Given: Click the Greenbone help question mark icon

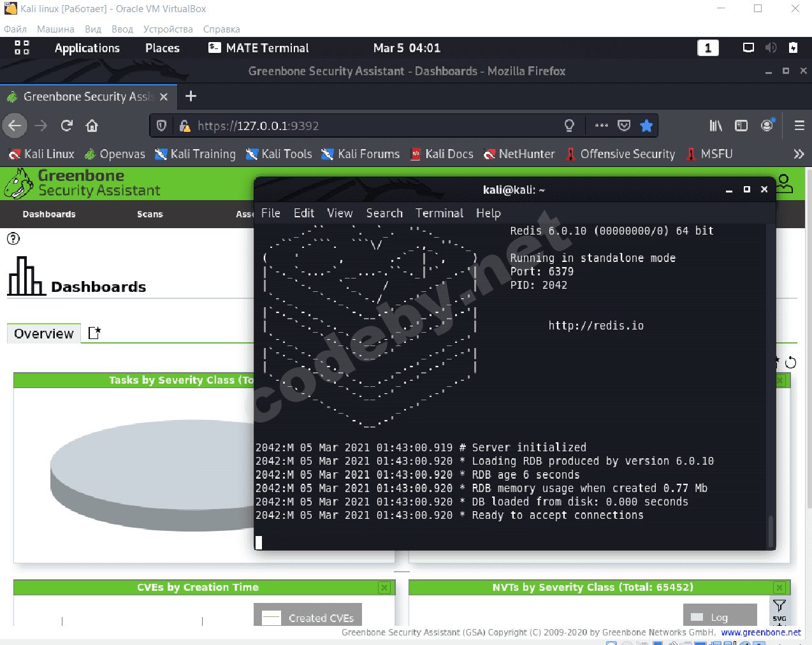Looking at the screenshot, I should (13, 238).
